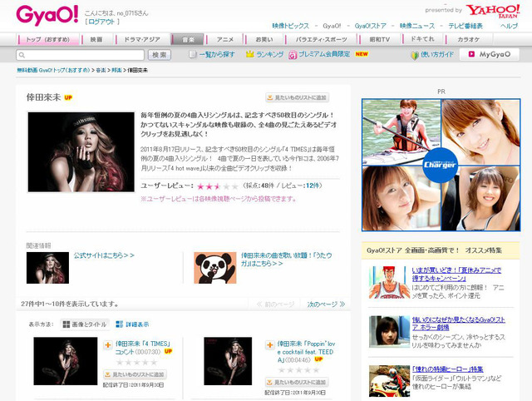Click 使い方ガイド link
This screenshot has width=532, height=401.
[437, 54]
